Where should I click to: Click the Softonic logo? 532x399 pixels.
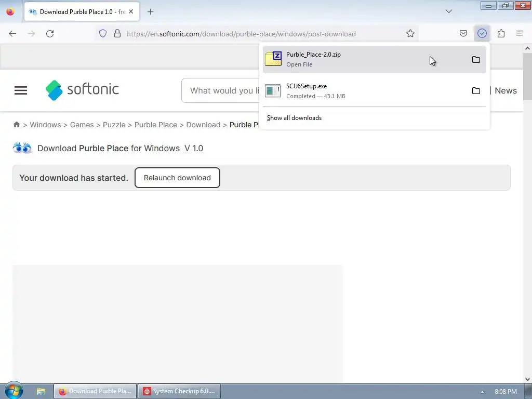coord(82,90)
